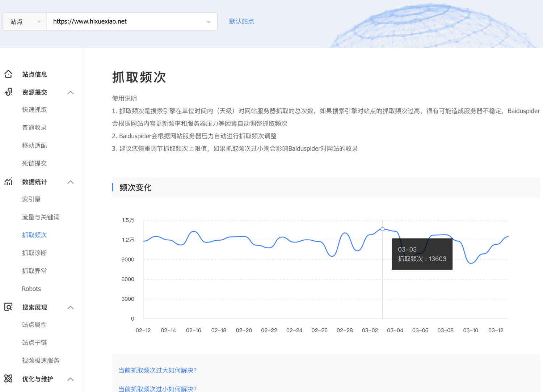The image size is (543, 392).
Task: Open 快速抓取 menu item
Action: pos(34,110)
